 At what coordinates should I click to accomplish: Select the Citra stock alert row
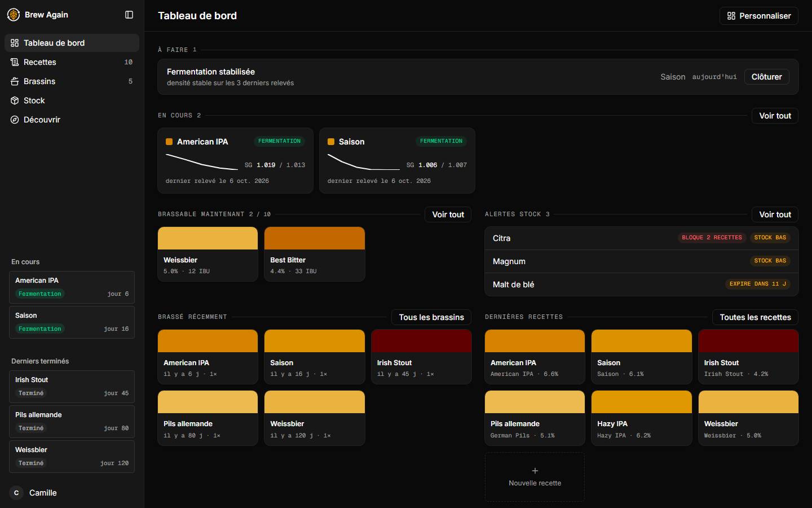pyautogui.click(x=642, y=238)
